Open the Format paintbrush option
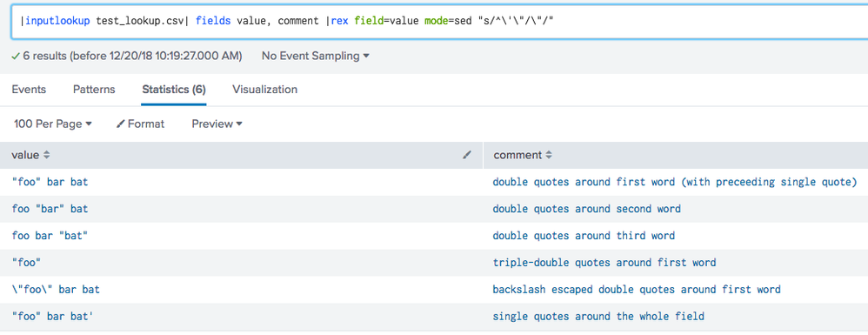The height and width of the screenshot is (335, 868). (x=141, y=124)
